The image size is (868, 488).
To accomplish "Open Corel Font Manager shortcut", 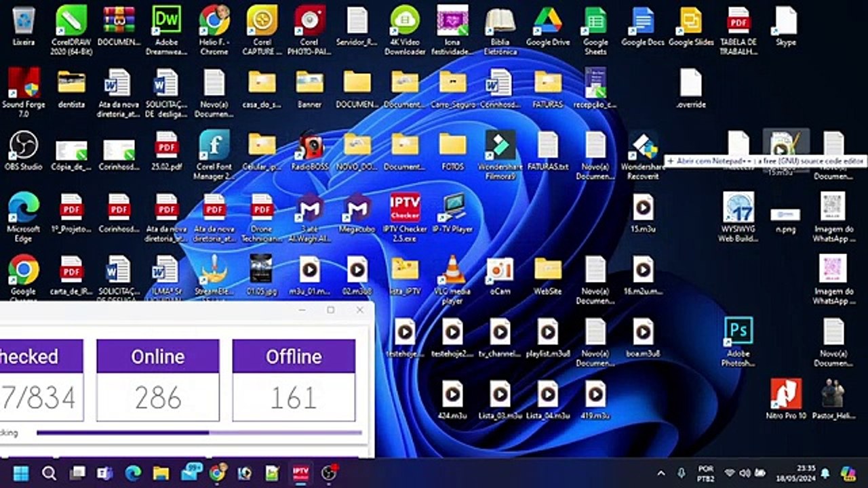I will point(214,155).
